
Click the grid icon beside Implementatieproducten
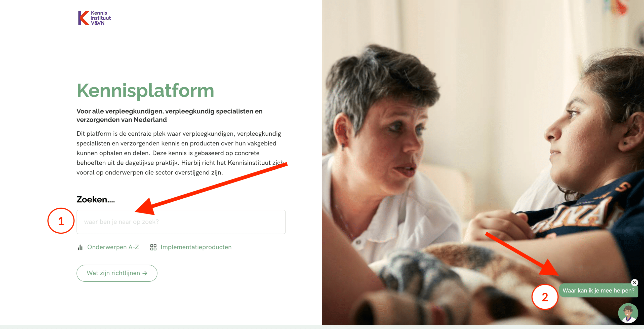(x=153, y=247)
